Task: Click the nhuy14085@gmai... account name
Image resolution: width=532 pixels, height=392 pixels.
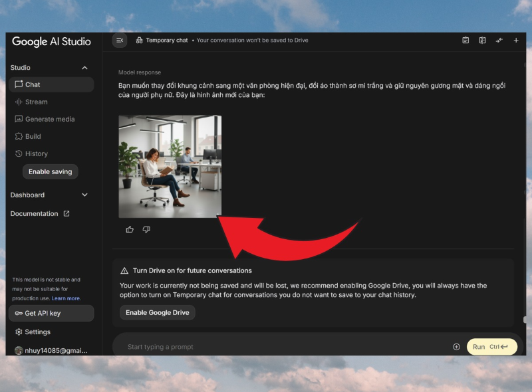Action: click(56, 351)
